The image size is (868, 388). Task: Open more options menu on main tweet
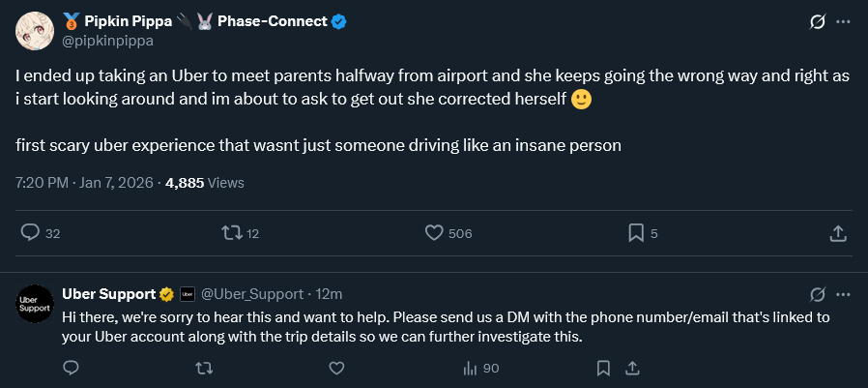843,21
